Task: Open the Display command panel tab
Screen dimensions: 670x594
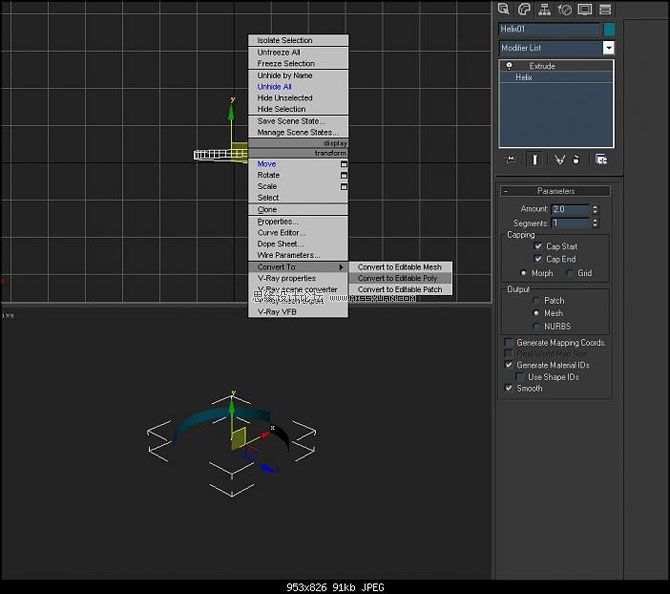Action: 585,9
